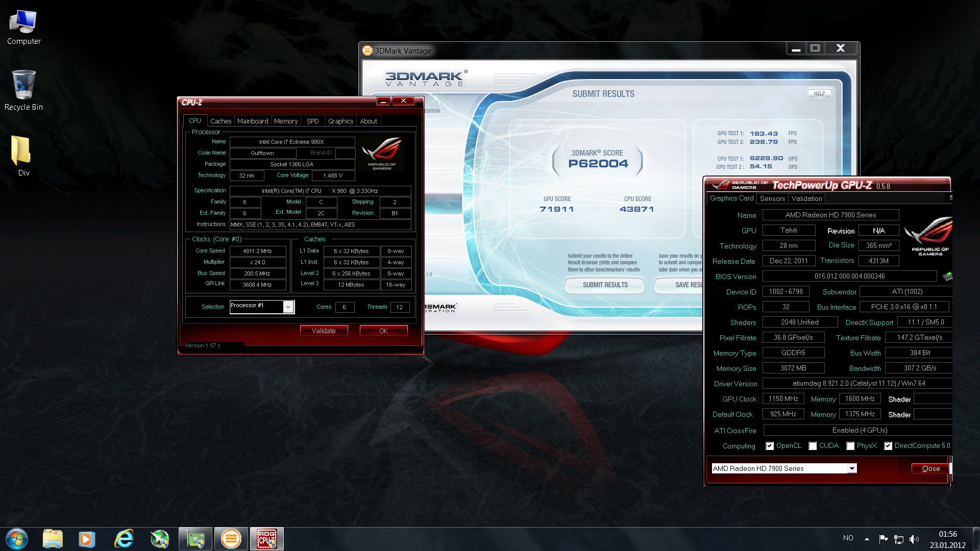Screen dimensions: 980x551
Task: Click the network tray icon
Action: pos(899,539)
